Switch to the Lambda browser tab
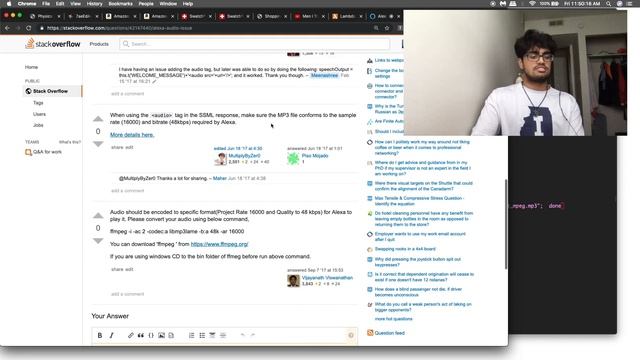This screenshot has width=640, height=360. click(x=347, y=16)
